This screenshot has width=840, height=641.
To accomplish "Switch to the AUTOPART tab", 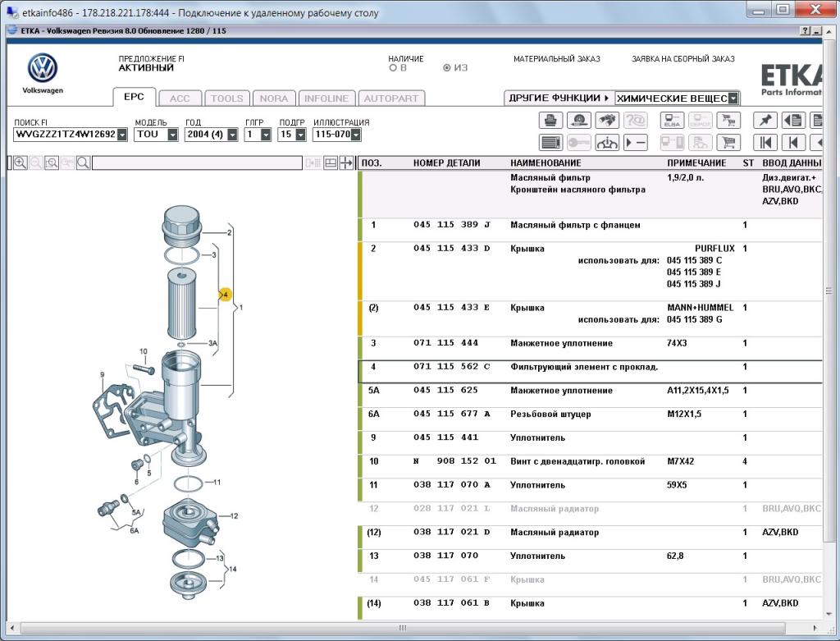I will (391, 98).
